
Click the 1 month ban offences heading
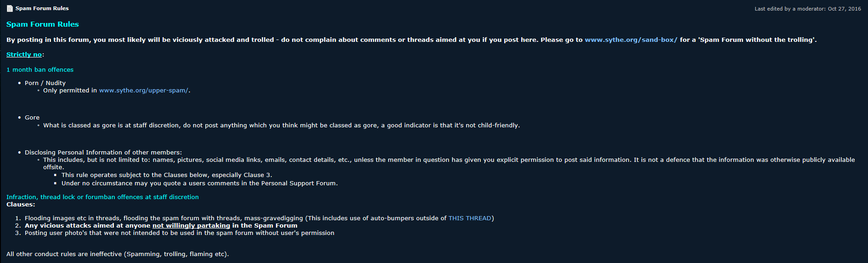40,70
